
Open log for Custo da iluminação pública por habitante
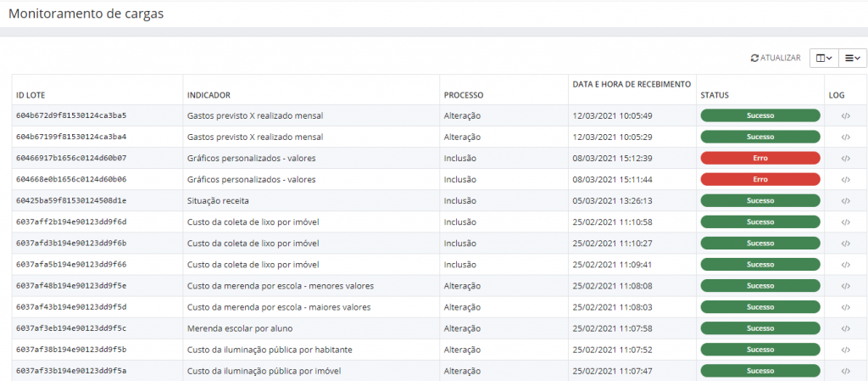pyautogui.click(x=845, y=350)
